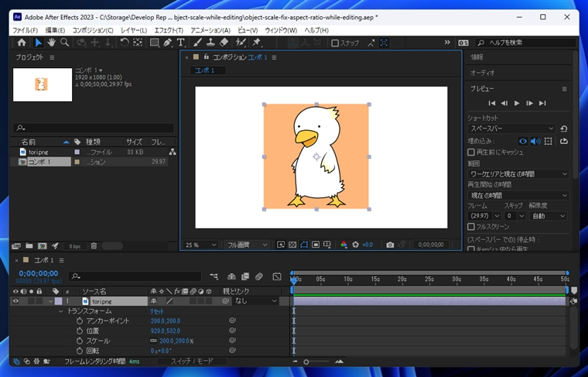Click the スイッチ / モード toggle button
This screenshot has width=588, height=377.
[192, 362]
